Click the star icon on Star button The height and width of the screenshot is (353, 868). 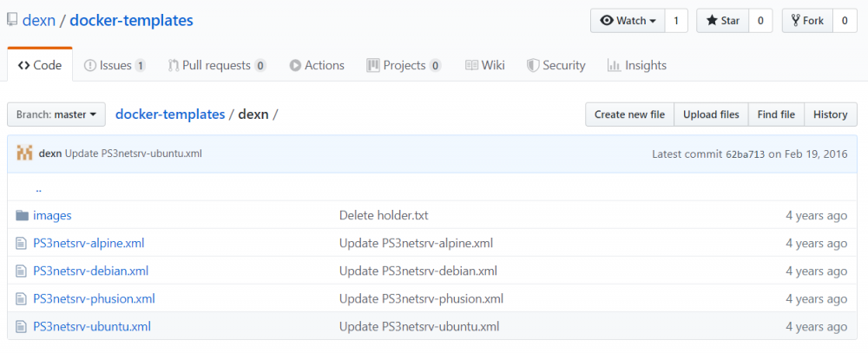pyautogui.click(x=712, y=21)
